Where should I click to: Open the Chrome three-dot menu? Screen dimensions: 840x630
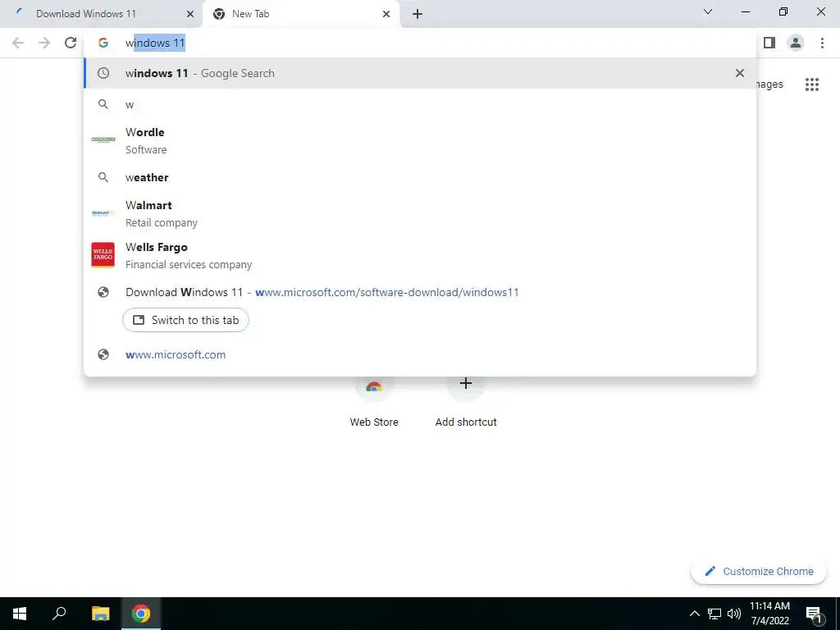822,43
